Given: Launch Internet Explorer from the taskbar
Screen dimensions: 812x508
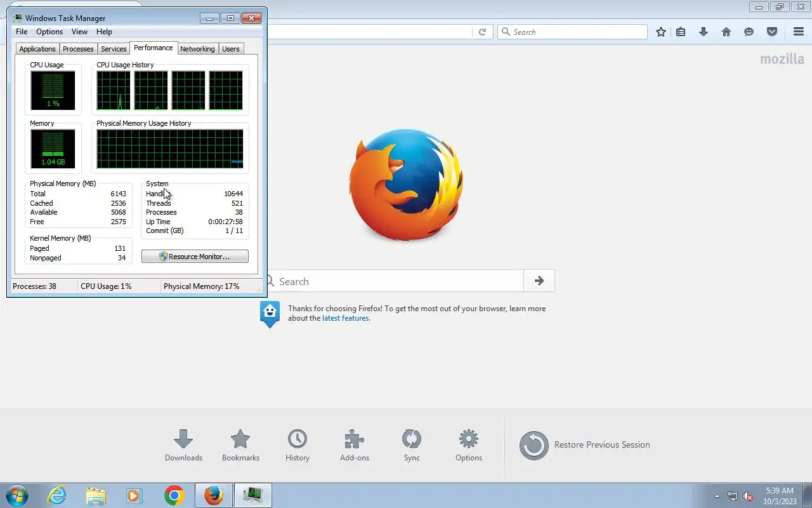Looking at the screenshot, I should (57, 495).
